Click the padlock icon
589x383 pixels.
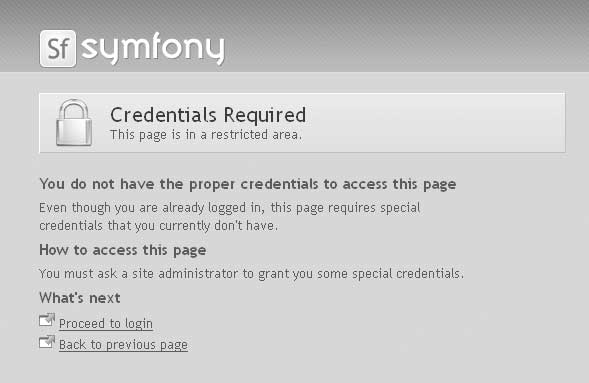pos(74,122)
